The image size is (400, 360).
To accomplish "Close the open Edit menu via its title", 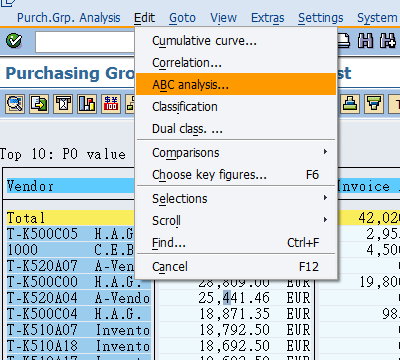I will pyautogui.click(x=144, y=18).
